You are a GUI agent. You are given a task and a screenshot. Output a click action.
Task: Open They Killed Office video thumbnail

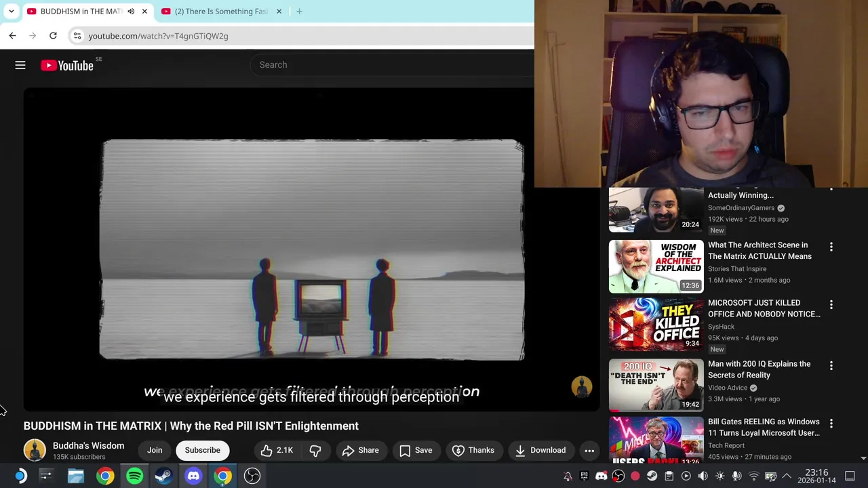[656, 324]
